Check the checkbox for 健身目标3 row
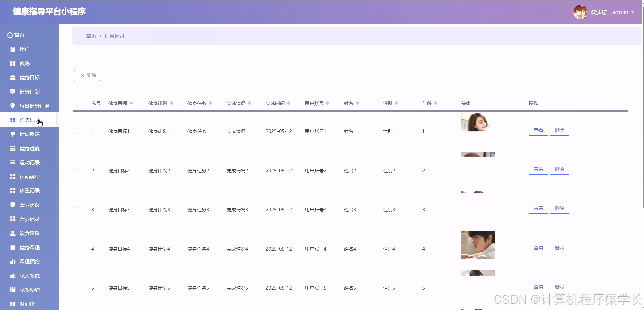This screenshot has height=310, width=644. click(77, 209)
